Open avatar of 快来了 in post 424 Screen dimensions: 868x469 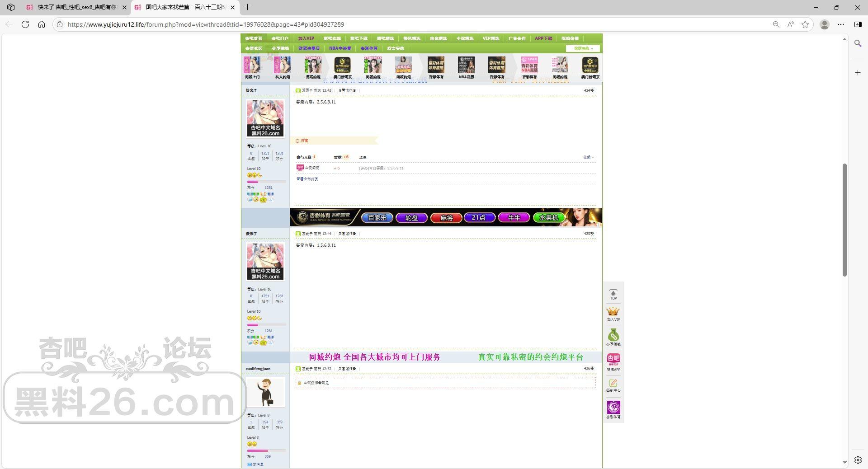point(265,118)
